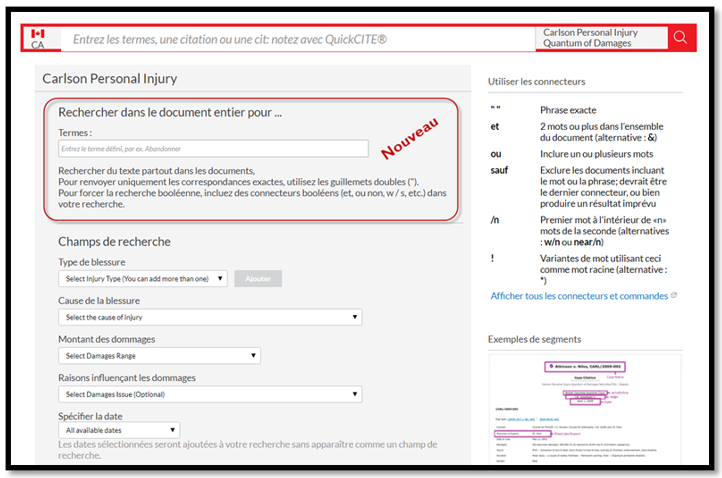Click the Phrase exacte connector description
Screen dimensions: 722x478
click(x=568, y=110)
